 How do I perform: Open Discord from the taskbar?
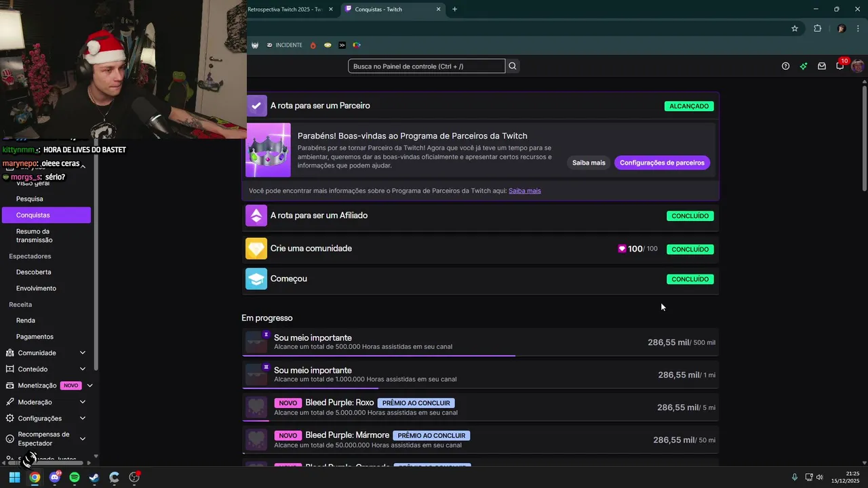pos(55,477)
